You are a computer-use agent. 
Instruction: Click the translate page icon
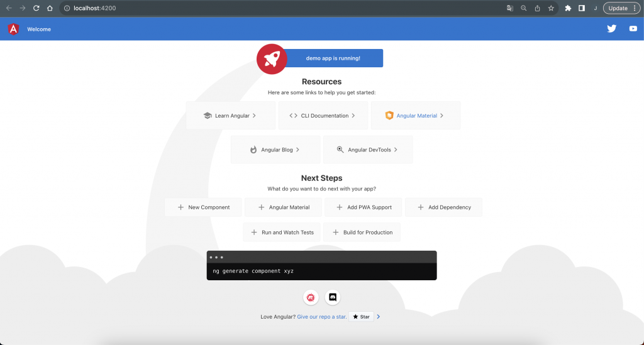click(x=509, y=8)
